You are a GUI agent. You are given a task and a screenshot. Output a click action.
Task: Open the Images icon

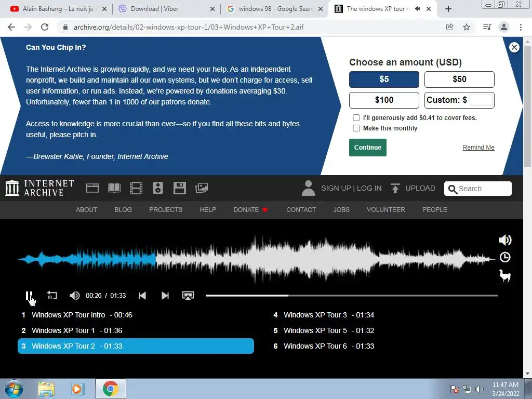pos(202,188)
